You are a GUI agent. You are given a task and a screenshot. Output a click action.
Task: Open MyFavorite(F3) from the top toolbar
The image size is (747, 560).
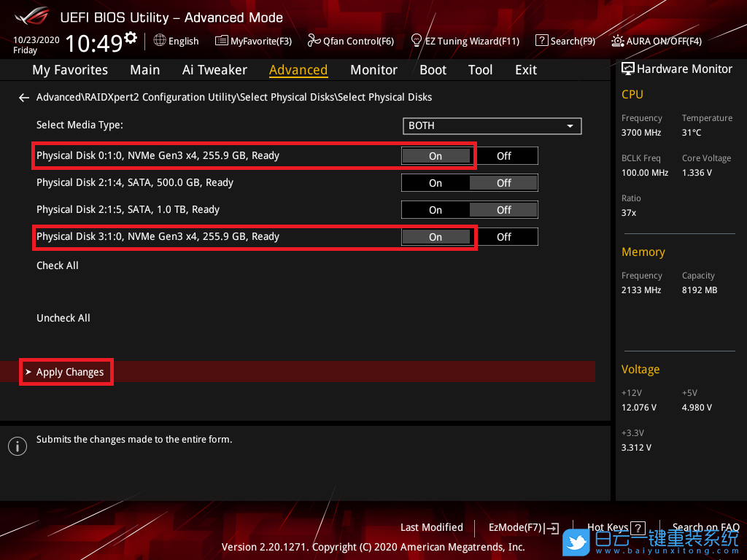point(222,41)
